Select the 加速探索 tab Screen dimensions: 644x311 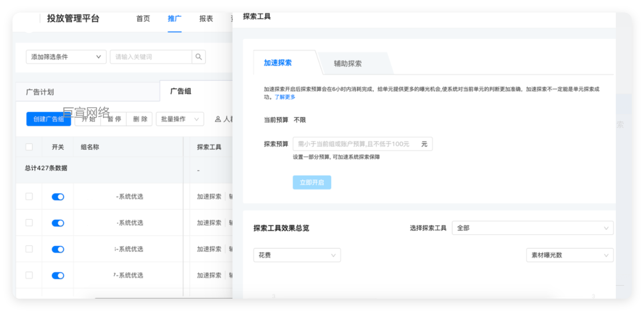tap(278, 63)
